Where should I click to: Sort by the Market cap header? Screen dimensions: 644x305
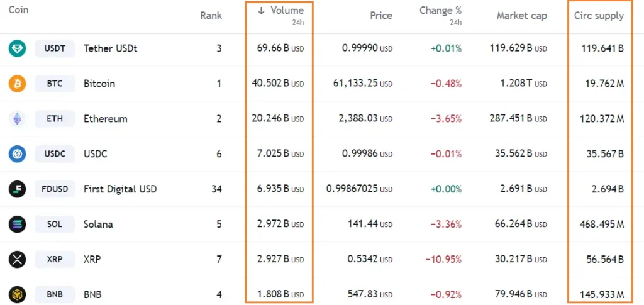[521, 16]
